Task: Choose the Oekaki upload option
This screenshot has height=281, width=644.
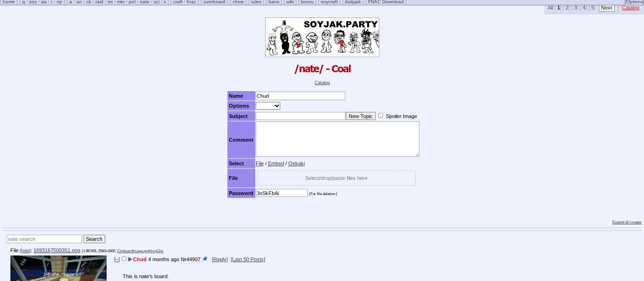Action: coord(296,163)
